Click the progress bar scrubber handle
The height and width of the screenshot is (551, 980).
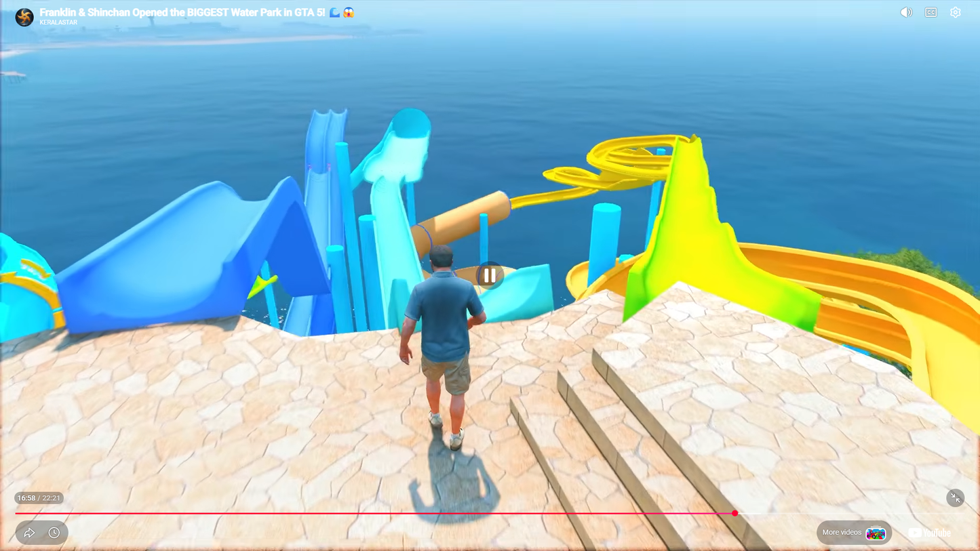coord(734,514)
